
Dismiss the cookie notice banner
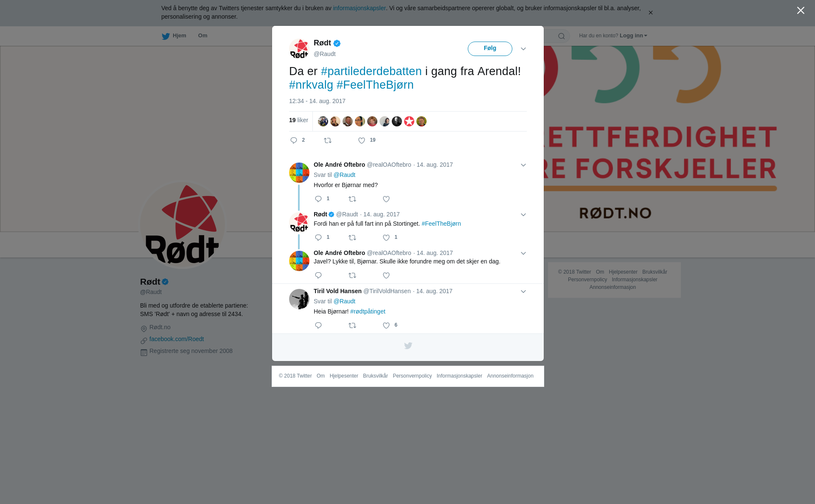[x=650, y=13]
